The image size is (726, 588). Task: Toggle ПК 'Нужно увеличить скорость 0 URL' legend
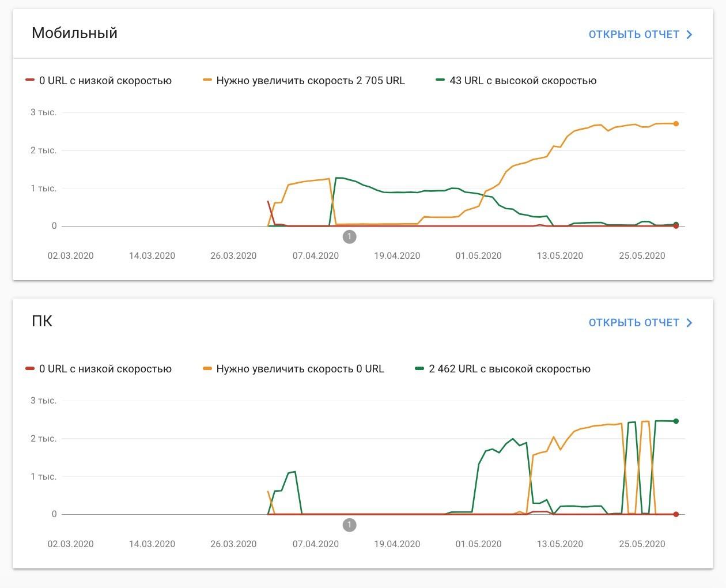point(293,369)
